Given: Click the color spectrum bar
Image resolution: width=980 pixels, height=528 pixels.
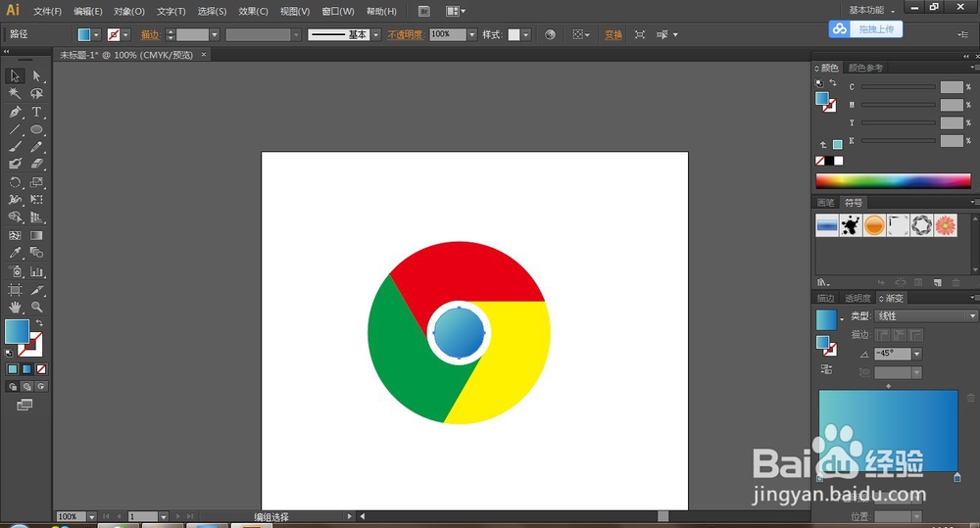Looking at the screenshot, I should [x=893, y=180].
